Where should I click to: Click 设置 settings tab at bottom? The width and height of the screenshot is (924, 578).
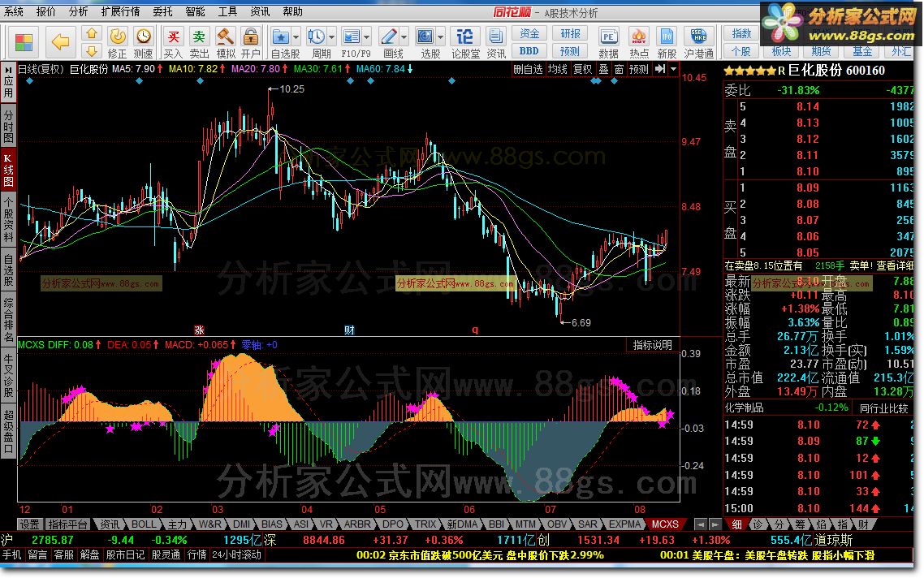(29, 524)
